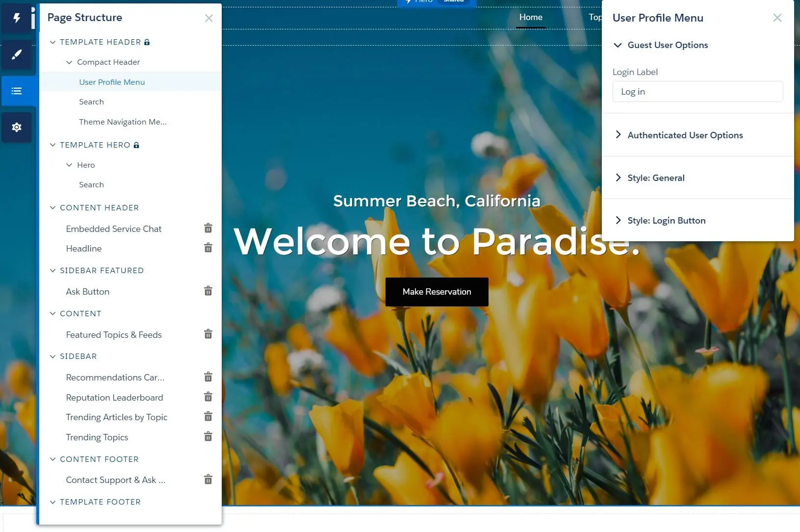The height and width of the screenshot is (532, 800).
Task: Select the Ask Button item
Action: (88, 292)
